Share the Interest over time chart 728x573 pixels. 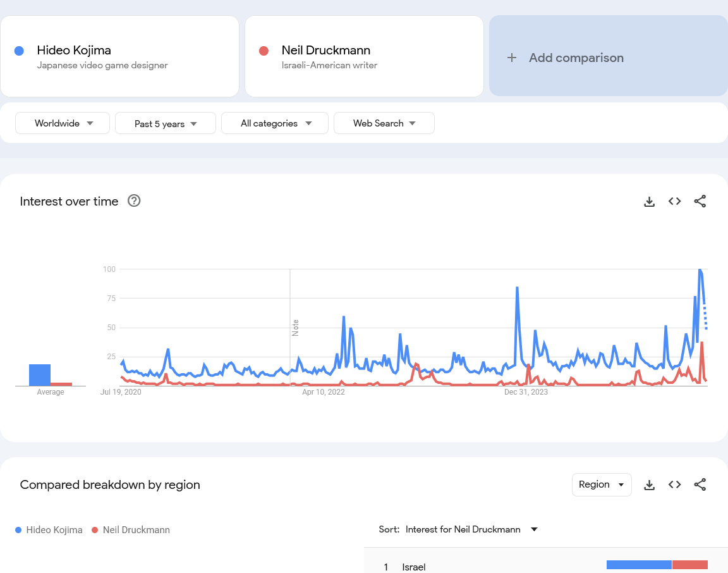(x=700, y=201)
